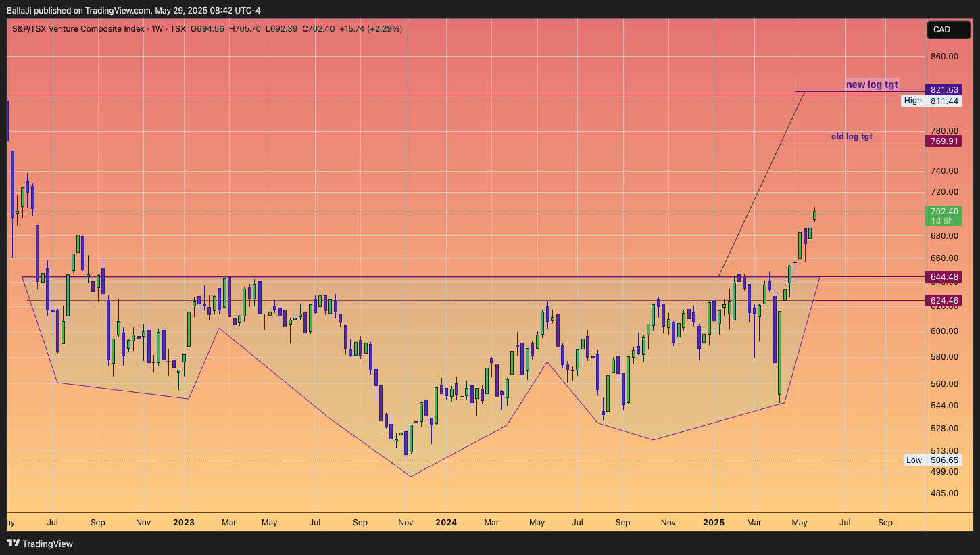Click the 'old log tgt' annotation label
The image size is (980, 555).
852,137
